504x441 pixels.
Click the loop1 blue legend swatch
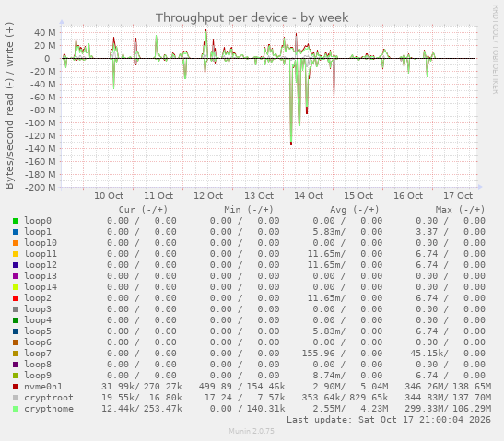coord(16,232)
